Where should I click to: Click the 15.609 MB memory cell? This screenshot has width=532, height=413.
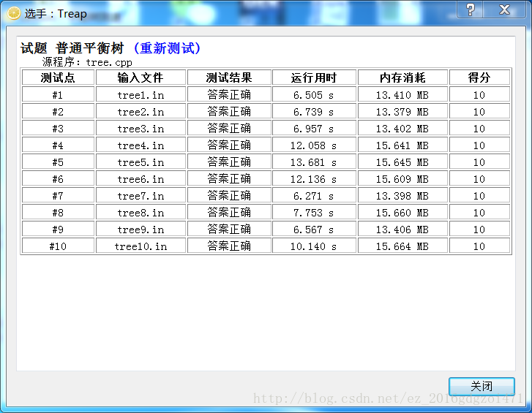point(402,179)
